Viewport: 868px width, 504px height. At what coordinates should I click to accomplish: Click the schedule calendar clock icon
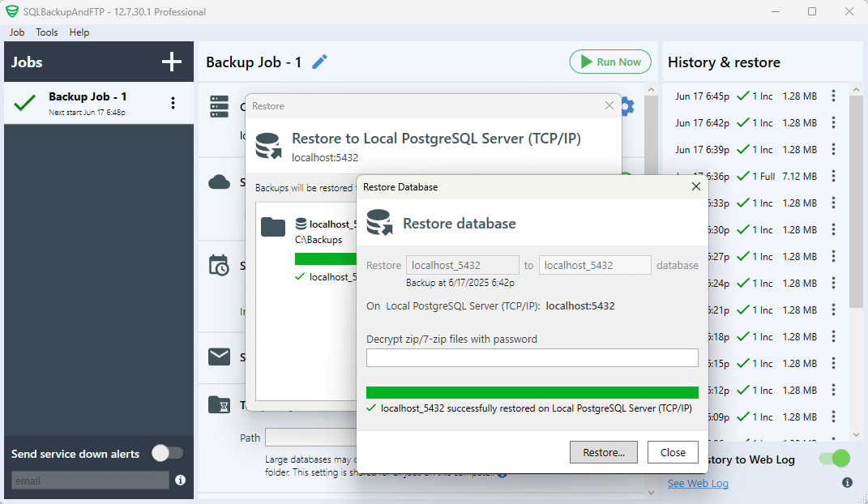pyautogui.click(x=219, y=265)
